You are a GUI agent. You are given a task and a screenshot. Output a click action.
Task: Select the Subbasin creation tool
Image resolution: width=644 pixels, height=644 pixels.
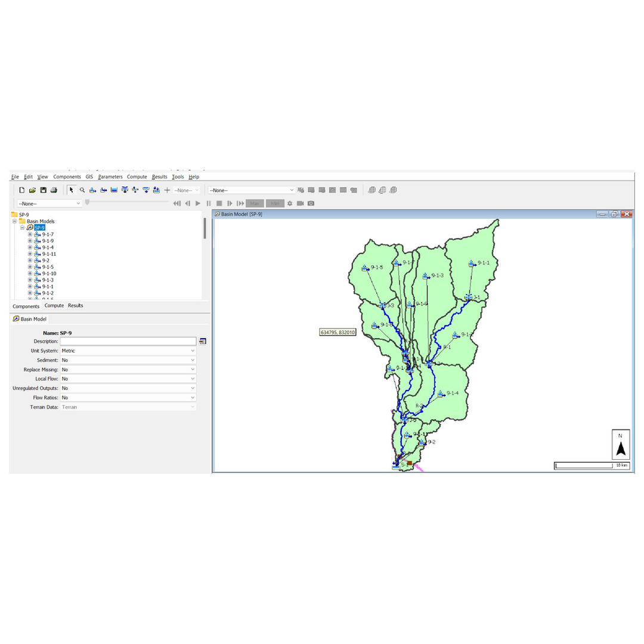93,190
